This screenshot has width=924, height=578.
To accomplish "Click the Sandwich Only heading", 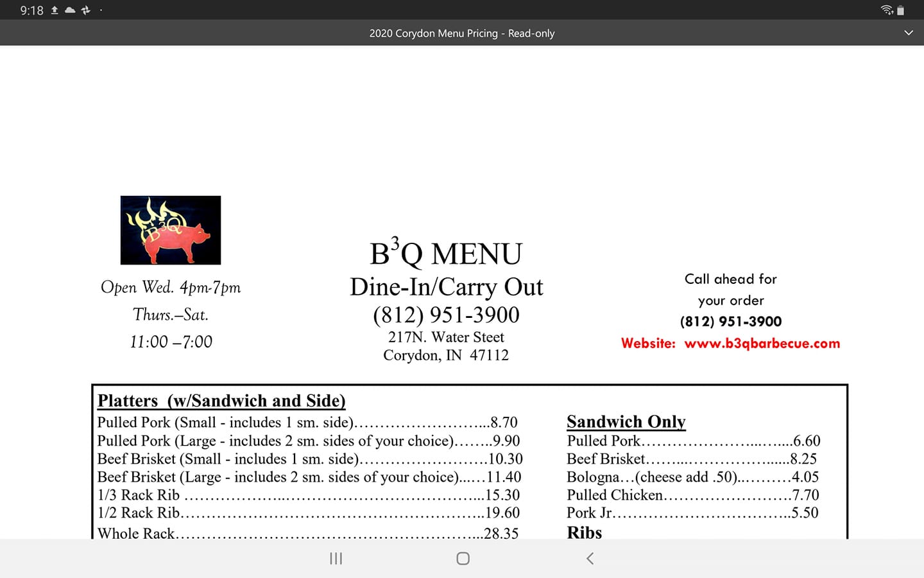I will 626,421.
